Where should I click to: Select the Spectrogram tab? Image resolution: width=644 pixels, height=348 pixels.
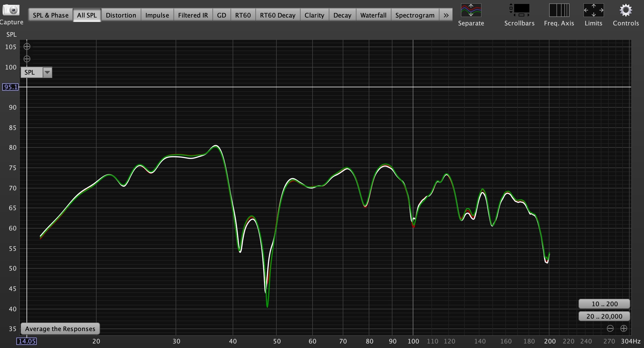(414, 15)
